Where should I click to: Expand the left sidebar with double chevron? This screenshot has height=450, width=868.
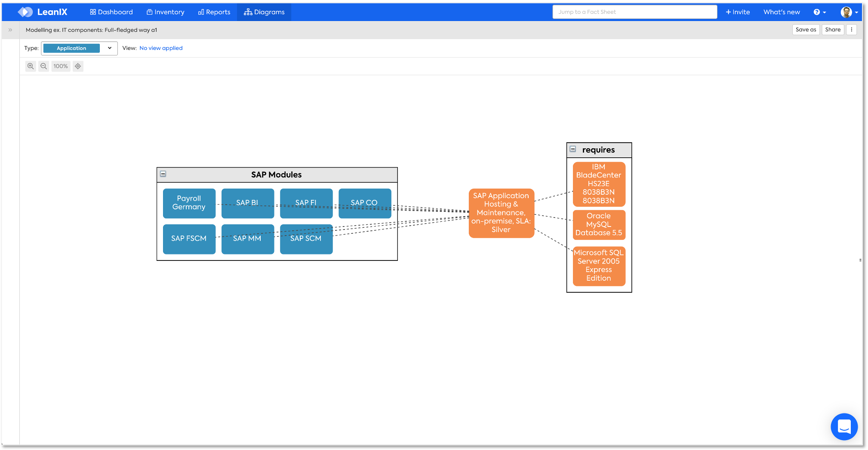click(x=10, y=30)
